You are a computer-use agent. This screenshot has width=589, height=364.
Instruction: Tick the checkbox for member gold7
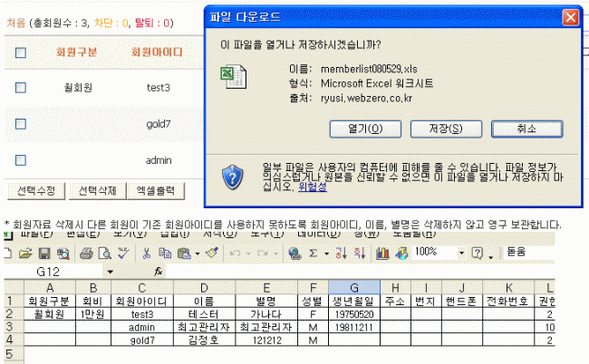pos(21,124)
